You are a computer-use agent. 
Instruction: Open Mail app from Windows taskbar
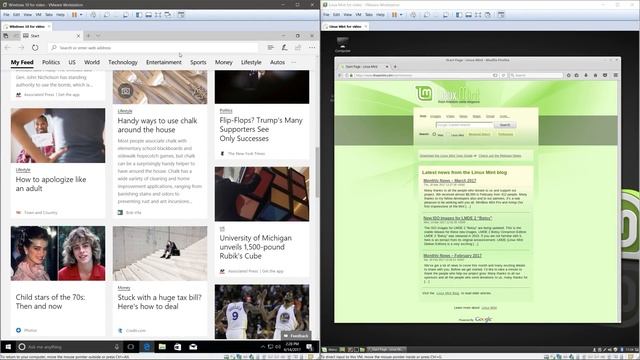pyautogui.click(x=193, y=347)
